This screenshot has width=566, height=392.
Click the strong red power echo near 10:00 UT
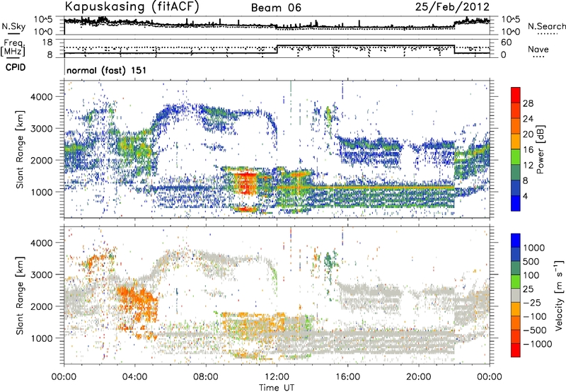pyautogui.click(x=245, y=183)
